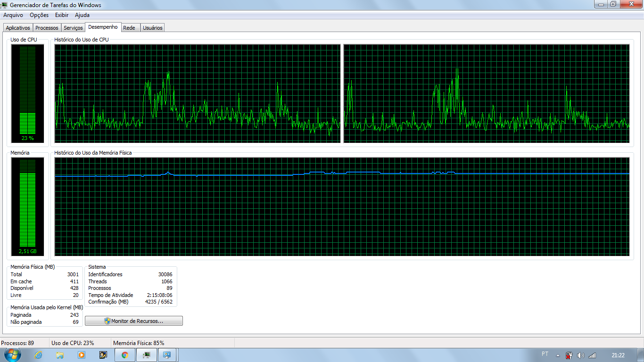The width and height of the screenshot is (644, 362).
Task: Click the shield icon on Monitor de Recursos
Action: [x=107, y=321]
